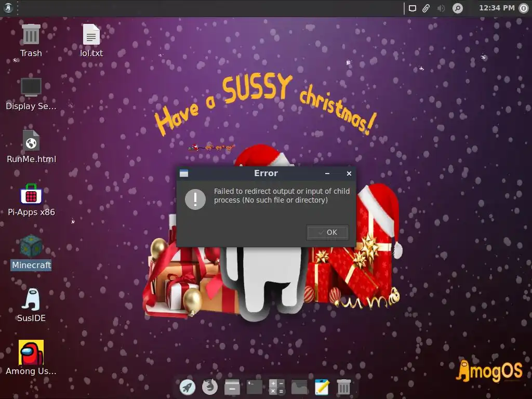Click the 'Failed to redirect output' error message
Screen dimensions: 532x399
tap(282, 195)
